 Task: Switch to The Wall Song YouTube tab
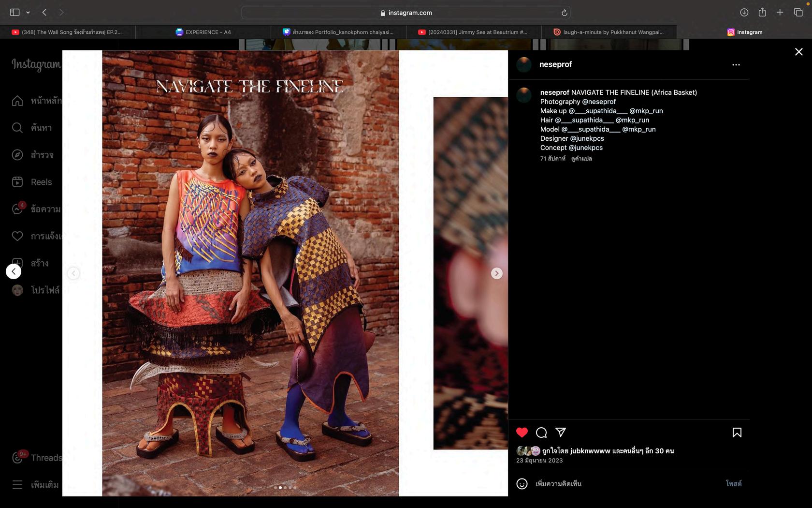tap(68, 32)
